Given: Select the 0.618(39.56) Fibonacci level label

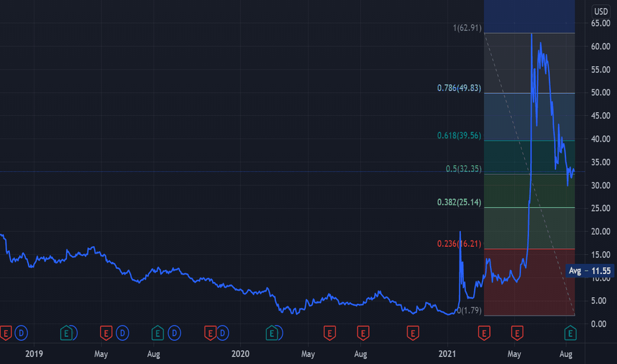Looking at the screenshot, I should coord(459,136).
